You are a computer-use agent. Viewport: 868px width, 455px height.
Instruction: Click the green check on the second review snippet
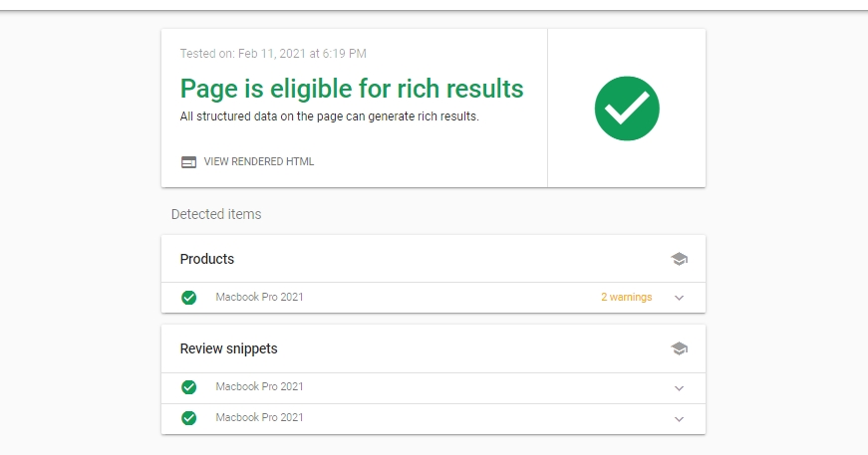pyautogui.click(x=188, y=418)
